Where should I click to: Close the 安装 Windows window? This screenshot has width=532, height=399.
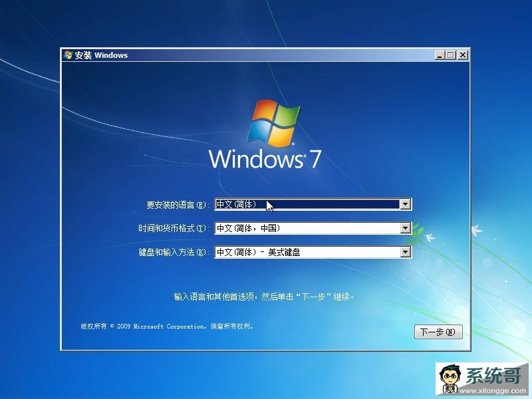tap(462, 55)
